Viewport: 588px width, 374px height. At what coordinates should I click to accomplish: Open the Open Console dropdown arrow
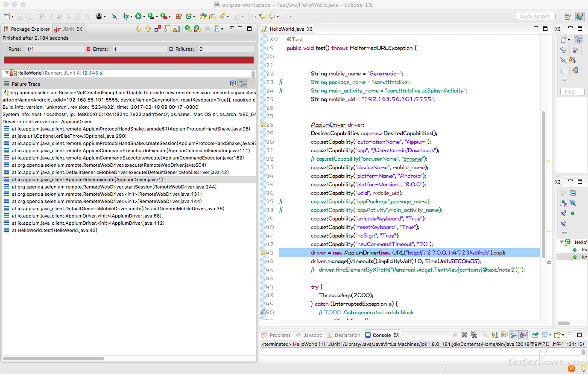(x=563, y=335)
